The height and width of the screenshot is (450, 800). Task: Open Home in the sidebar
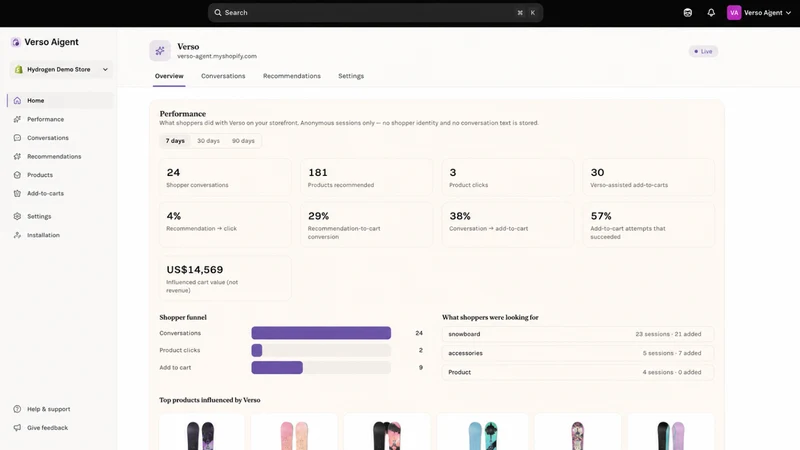point(60,101)
